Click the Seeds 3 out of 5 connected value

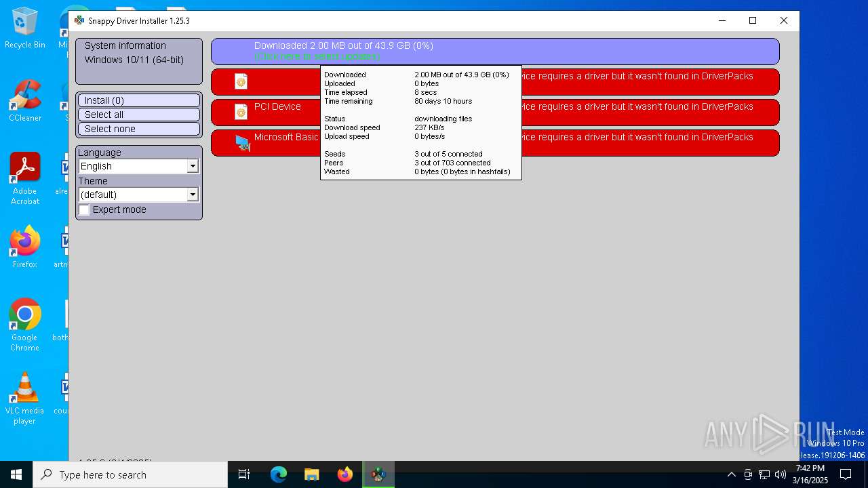coord(448,154)
